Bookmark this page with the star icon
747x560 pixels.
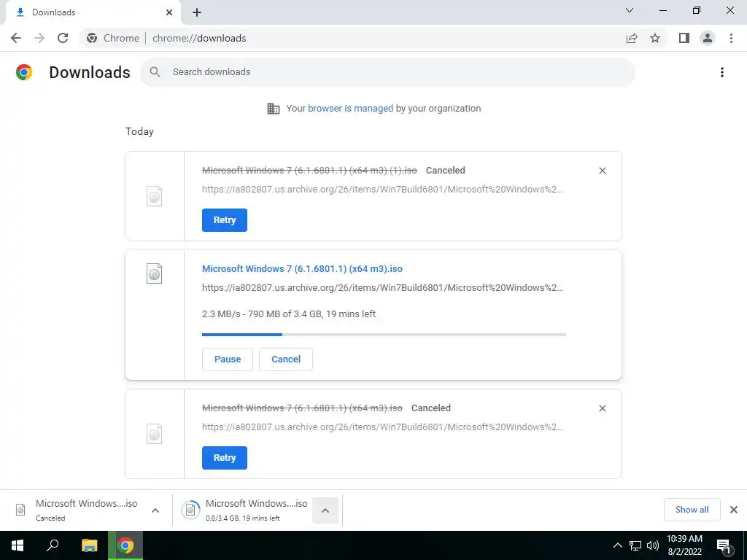655,38
